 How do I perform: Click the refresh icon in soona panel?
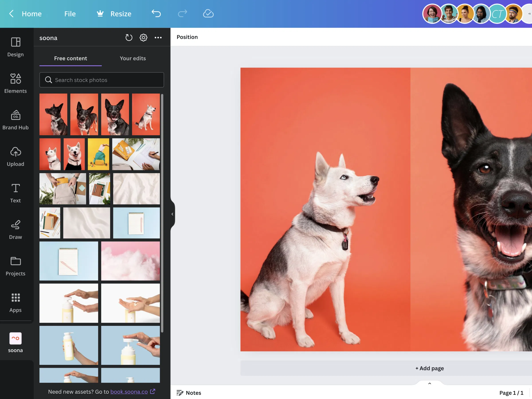click(129, 37)
